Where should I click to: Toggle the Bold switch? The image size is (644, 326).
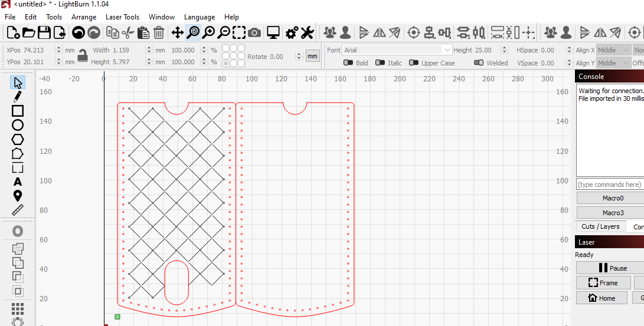(x=348, y=62)
